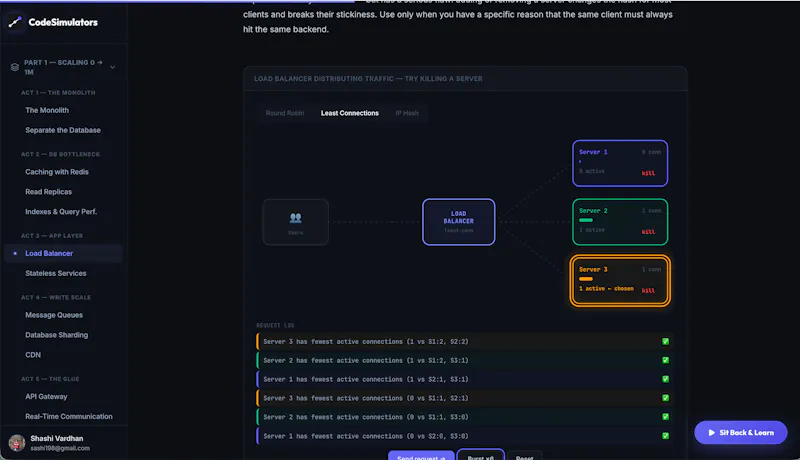Switch to the IP Hash tab
This screenshot has width=800, height=460.
click(407, 113)
